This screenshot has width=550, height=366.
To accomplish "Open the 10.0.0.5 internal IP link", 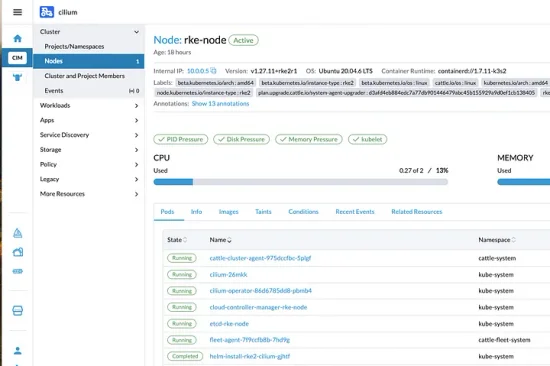I will 198,71.
